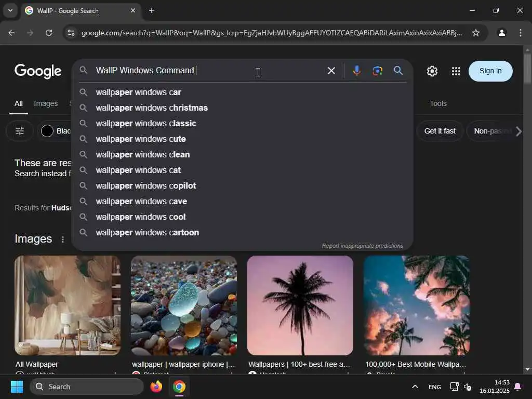
Task: Open the pink clouds palm thumbnail
Action: [x=417, y=305]
